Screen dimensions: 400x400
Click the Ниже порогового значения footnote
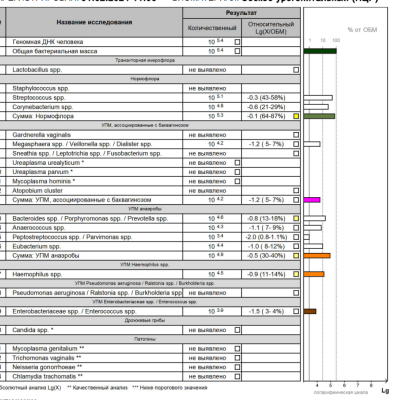170,388
